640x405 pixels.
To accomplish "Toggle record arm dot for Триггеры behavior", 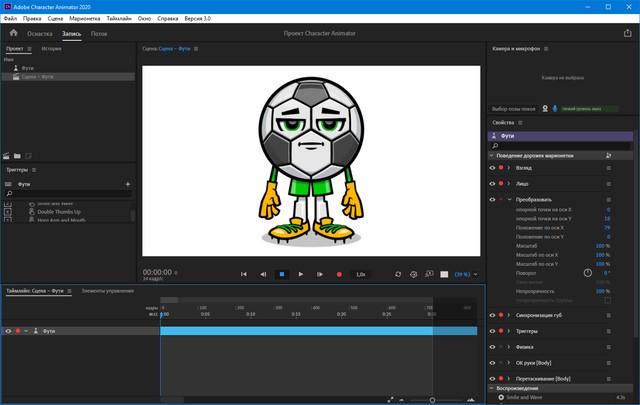I will tap(501, 331).
